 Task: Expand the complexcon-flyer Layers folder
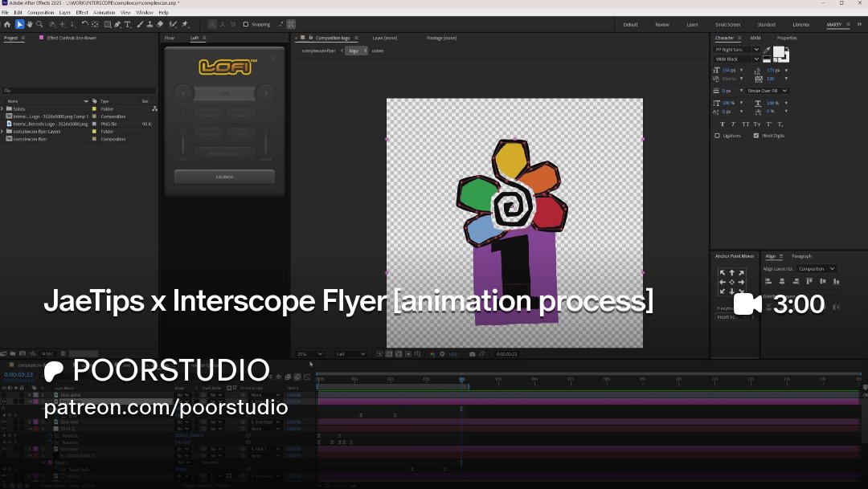[2, 132]
